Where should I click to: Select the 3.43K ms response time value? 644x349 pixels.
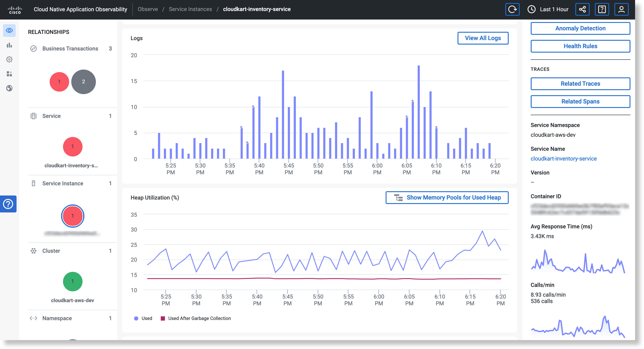coord(542,236)
